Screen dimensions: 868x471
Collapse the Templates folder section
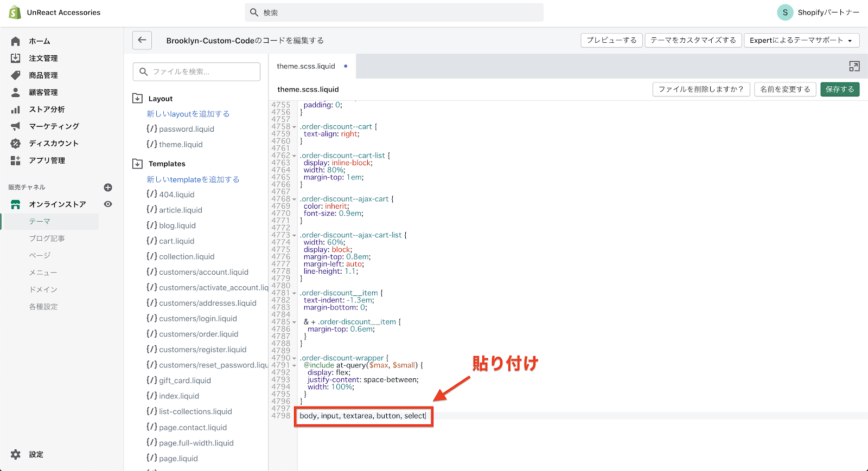[138, 164]
